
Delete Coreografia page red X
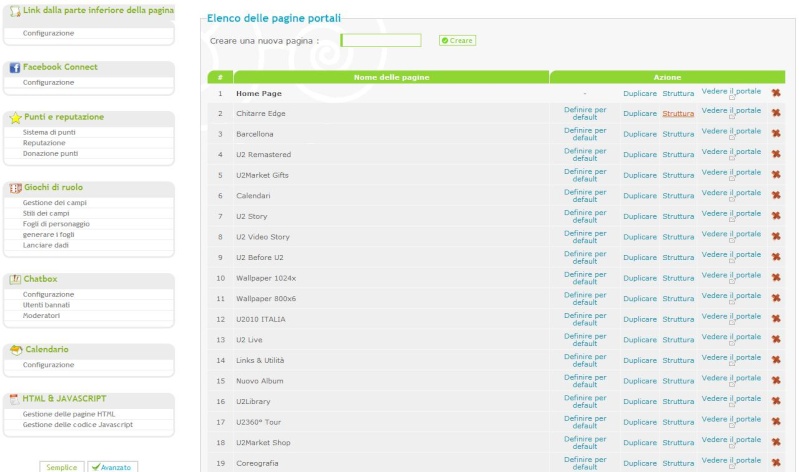click(x=776, y=463)
